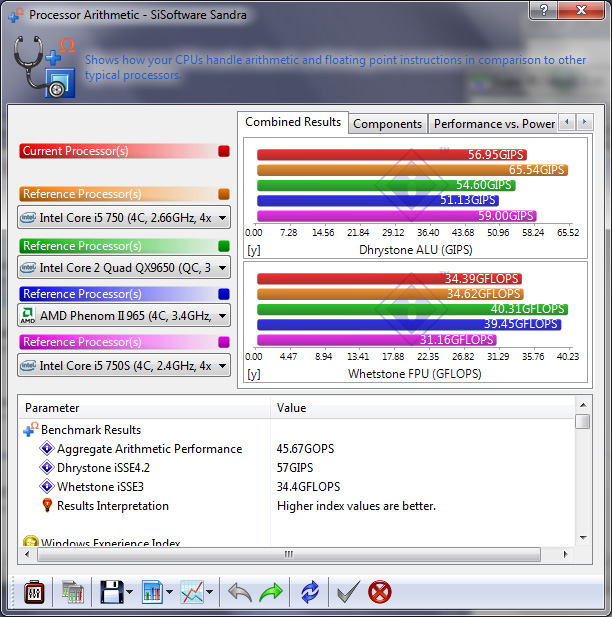
Task: Click the Processor Arithmetic stethoscope module icon
Action: 44,67
